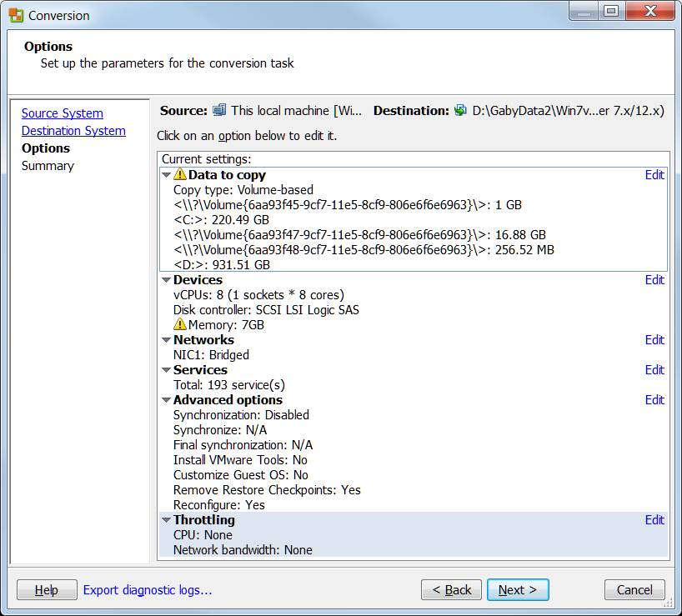The image size is (682, 616).
Task: Click the Back button
Action: [452, 590]
